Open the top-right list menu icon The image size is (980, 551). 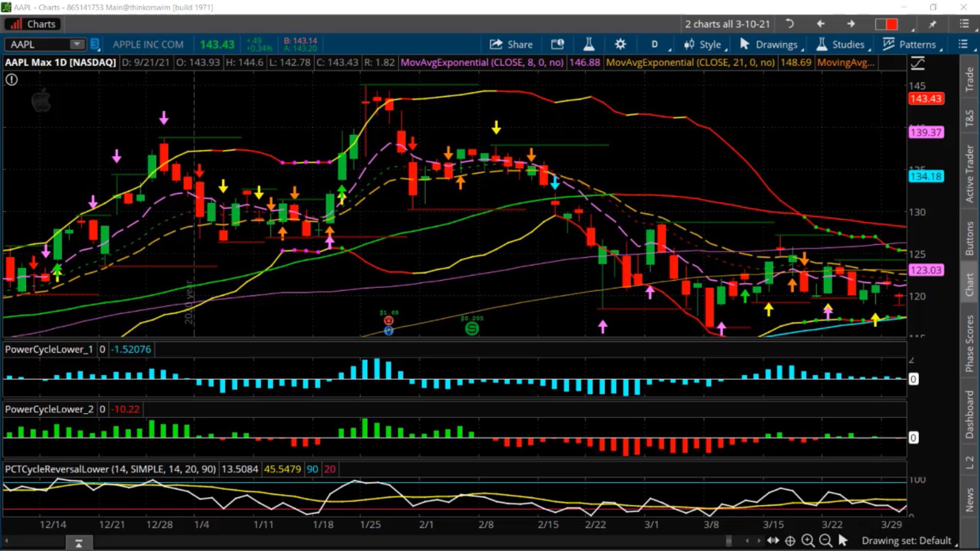click(964, 24)
